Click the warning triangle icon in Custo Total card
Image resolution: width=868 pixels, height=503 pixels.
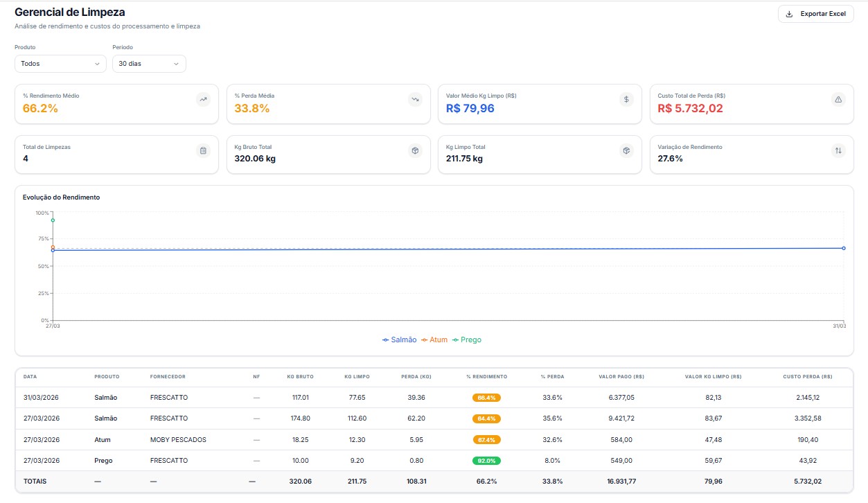838,99
